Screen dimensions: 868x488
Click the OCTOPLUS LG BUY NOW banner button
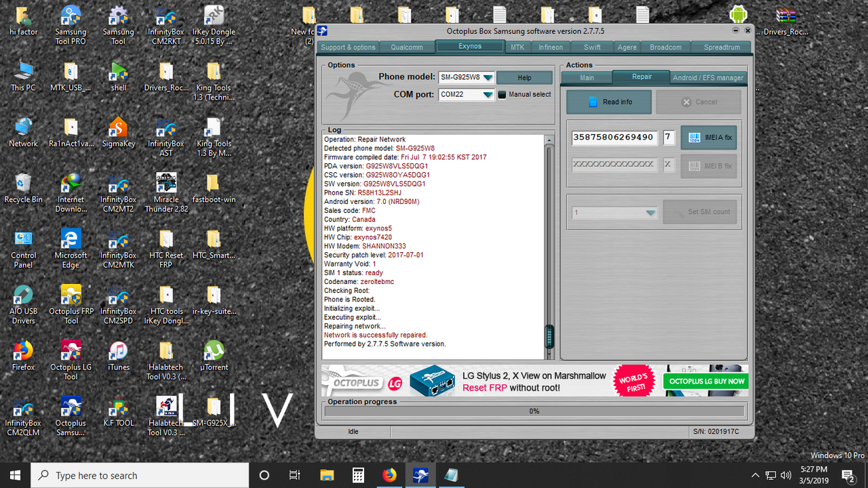pyautogui.click(x=706, y=381)
